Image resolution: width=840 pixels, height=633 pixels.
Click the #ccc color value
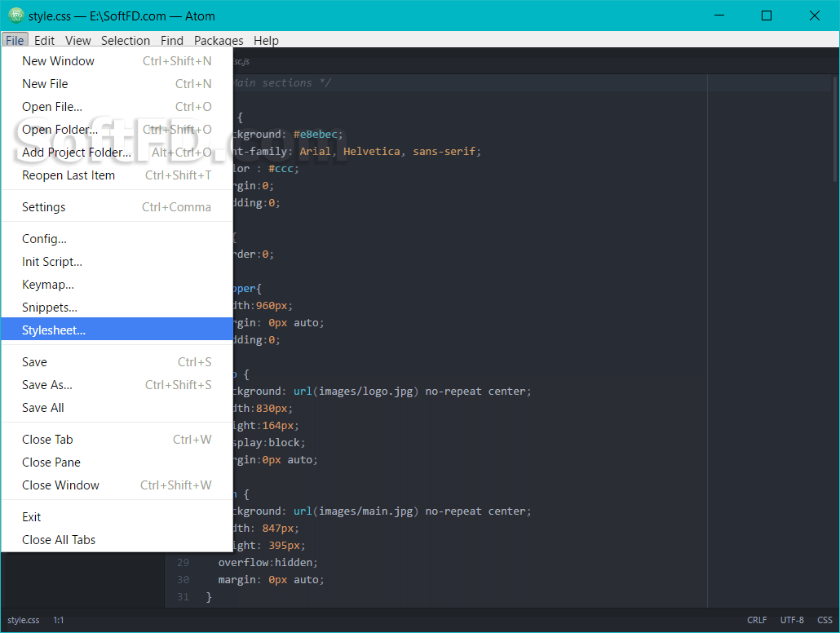coord(281,168)
